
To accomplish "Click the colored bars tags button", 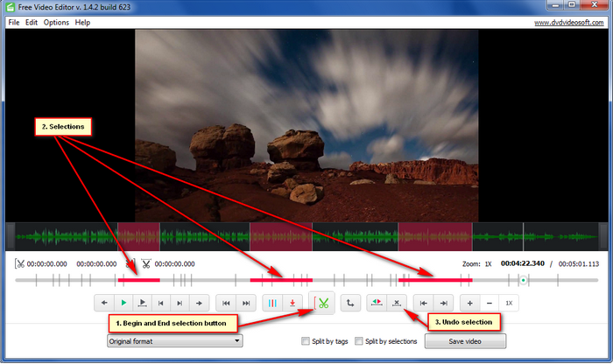I will tap(272, 303).
